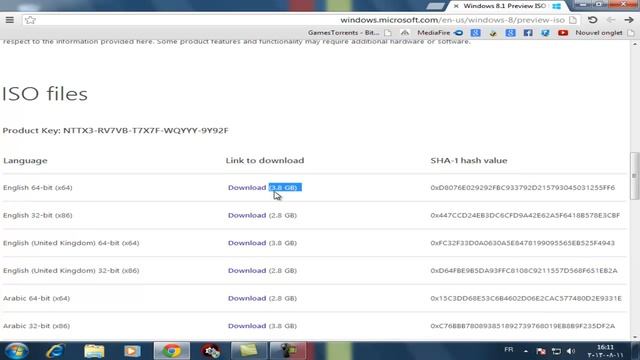Open the gears app on taskbar
The height and width of the screenshot is (360, 640).
pos(211,351)
